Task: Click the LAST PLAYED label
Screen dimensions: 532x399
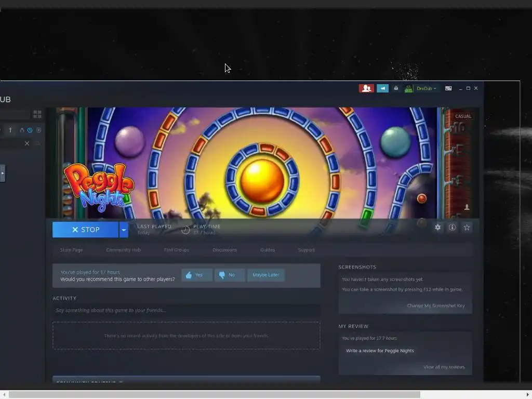Action: 154,227
